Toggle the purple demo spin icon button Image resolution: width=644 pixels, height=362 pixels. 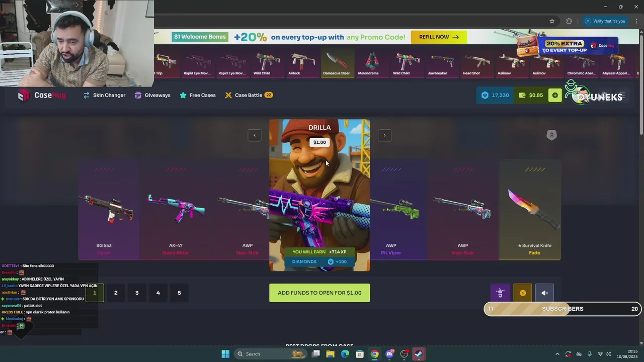pyautogui.click(x=500, y=293)
